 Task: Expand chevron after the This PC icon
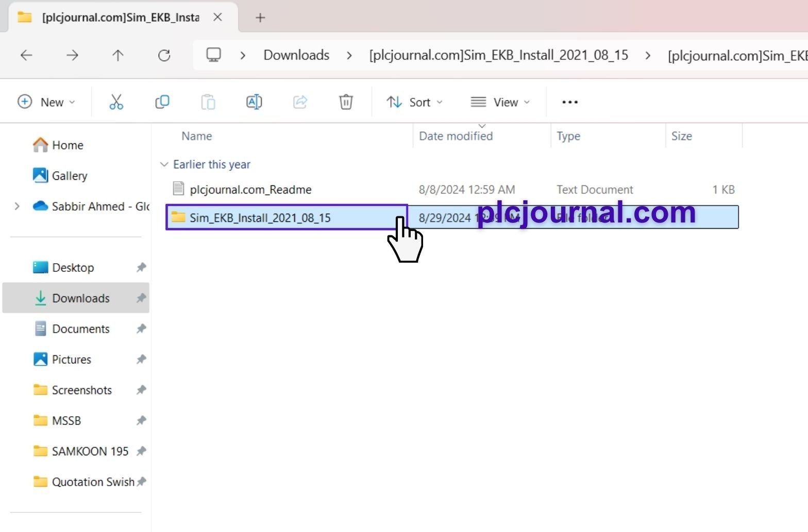243,55
